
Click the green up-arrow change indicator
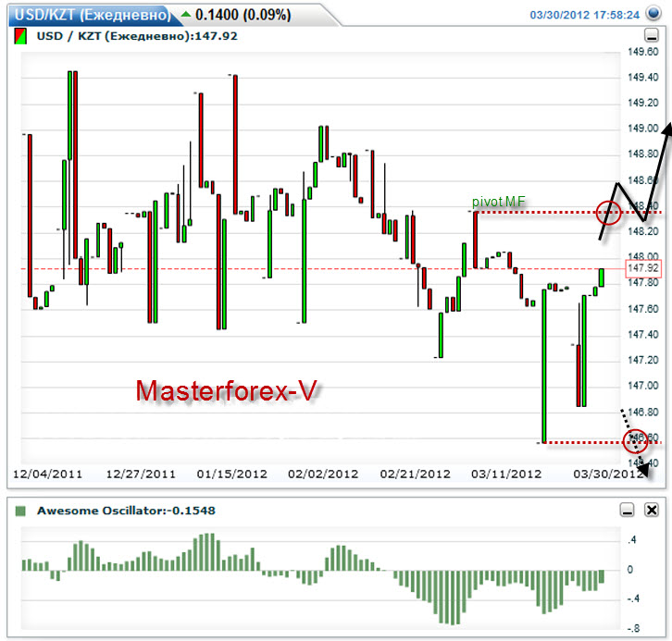click(185, 14)
